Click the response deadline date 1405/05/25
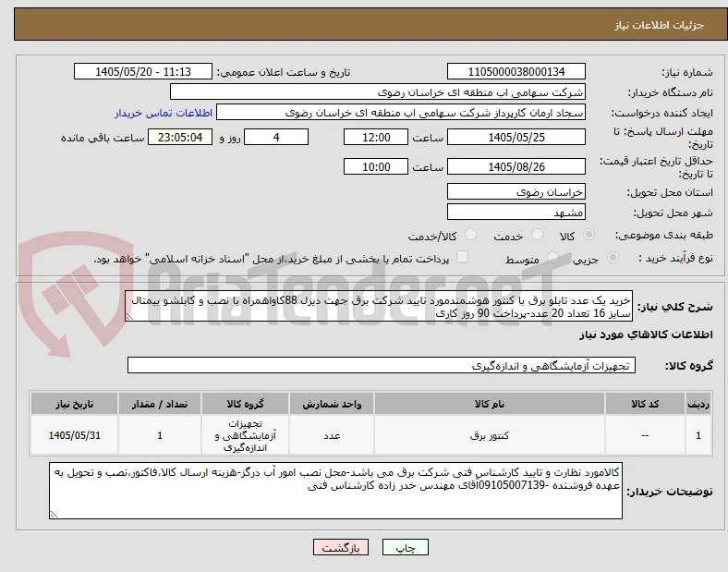The height and width of the screenshot is (572, 728). [x=516, y=137]
